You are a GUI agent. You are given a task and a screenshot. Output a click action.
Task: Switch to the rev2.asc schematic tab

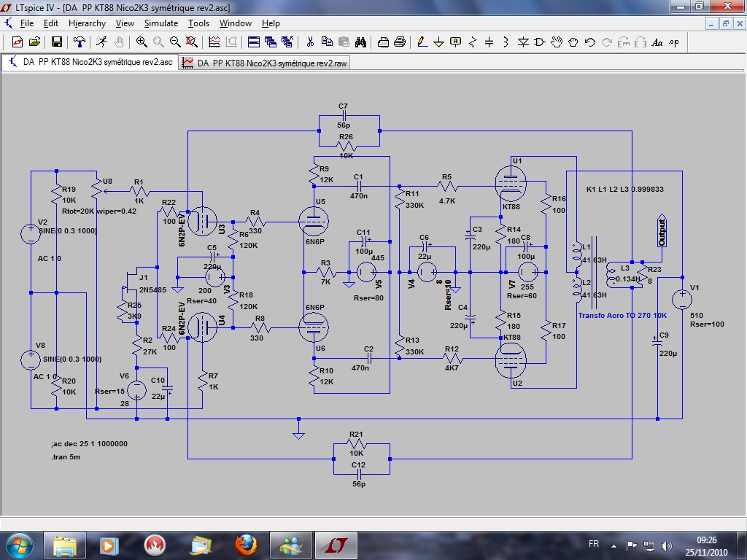(x=90, y=63)
